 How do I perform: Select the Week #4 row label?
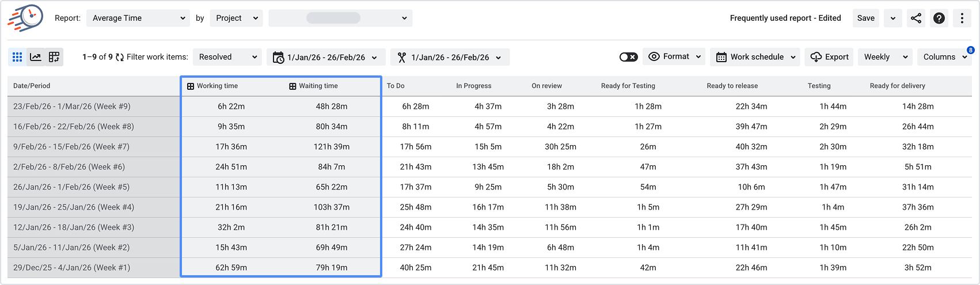pyautogui.click(x=74, y=207)
